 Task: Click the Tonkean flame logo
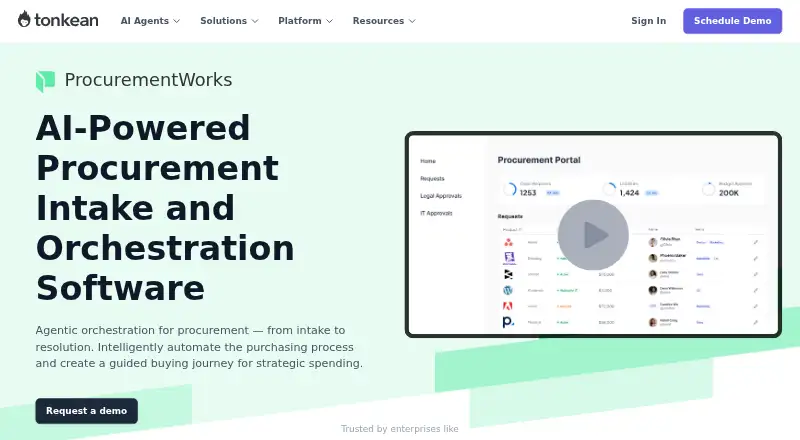click(24, 19)
